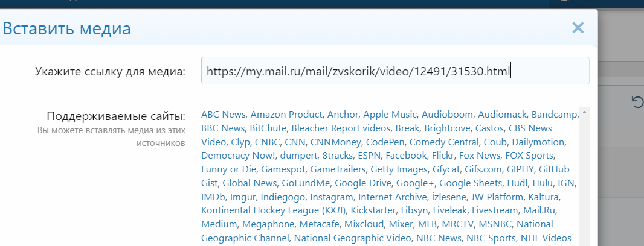
Task: Click the Google Drive link
Action: 365,183
